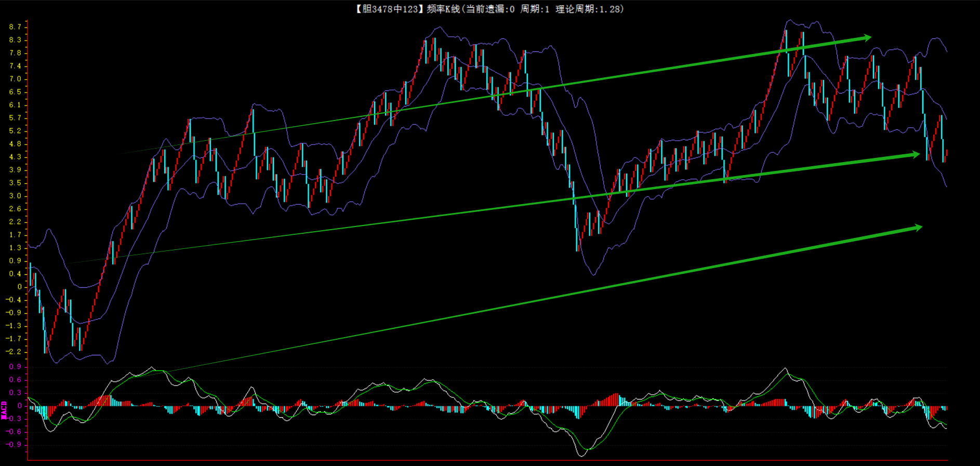Click the 4.3 price axis label
Image resolution: width=980 pixels, height=466 pixels.
(x=15, y=157)
